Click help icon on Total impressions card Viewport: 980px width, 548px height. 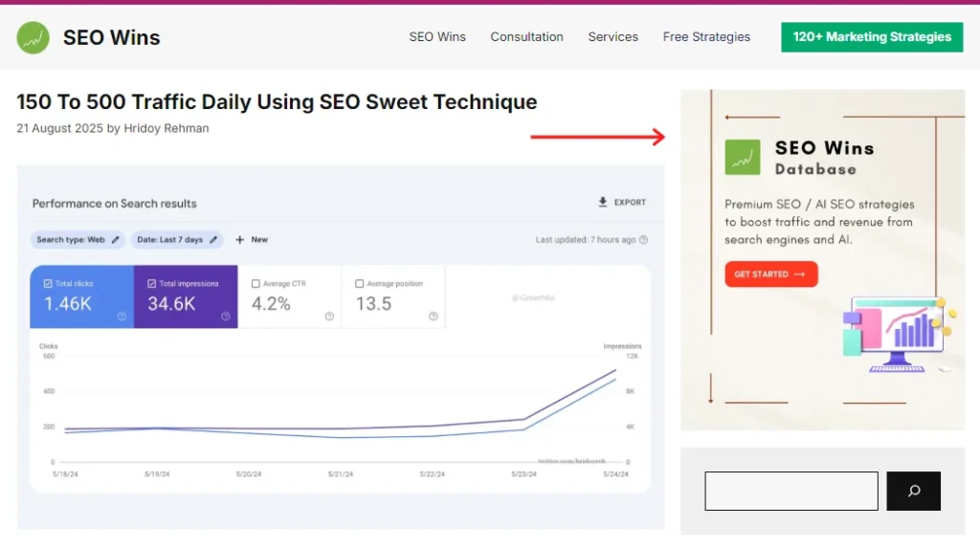pyautogui.click(x=226, y=317)
